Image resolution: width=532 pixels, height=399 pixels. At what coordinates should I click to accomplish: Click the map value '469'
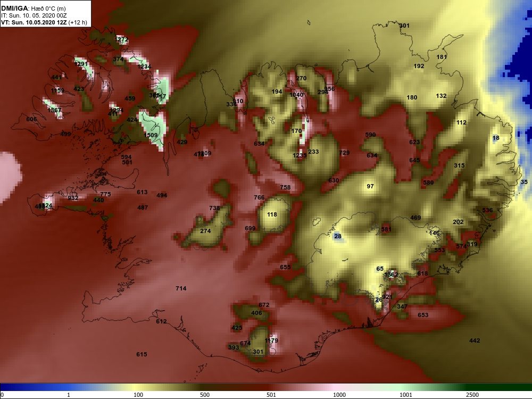tap(415, 218)
